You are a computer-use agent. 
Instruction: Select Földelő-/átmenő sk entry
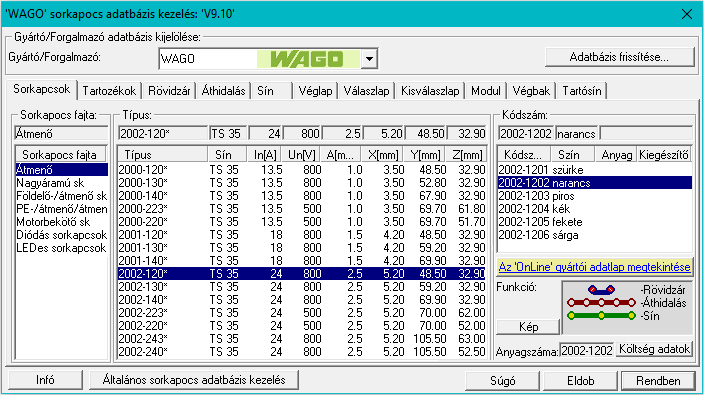point(62,196)
